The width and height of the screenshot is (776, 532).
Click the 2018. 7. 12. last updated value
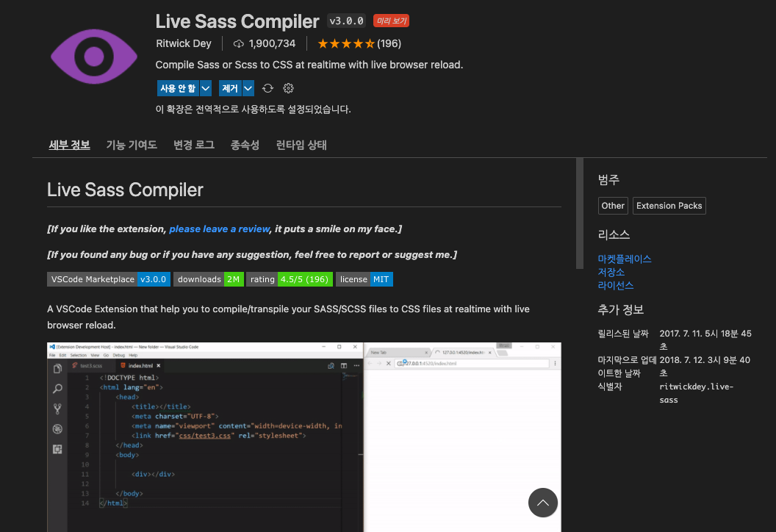click(705, 366)
